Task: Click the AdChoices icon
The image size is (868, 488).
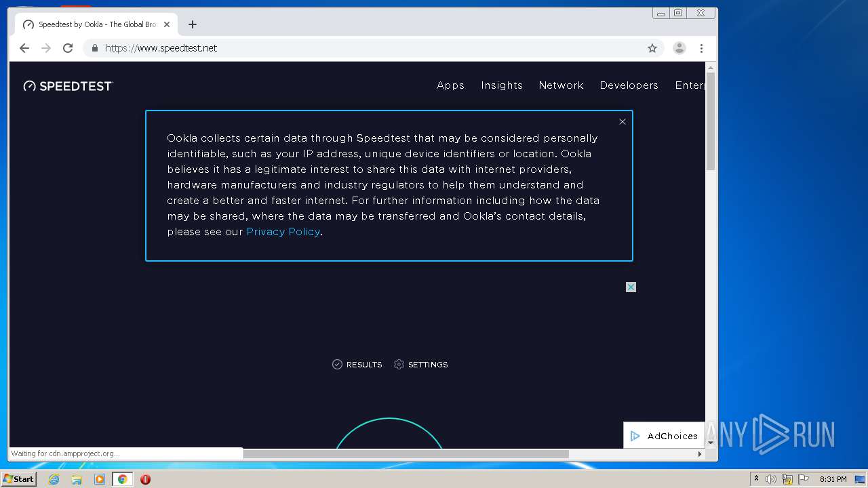Action: (x=635, y=436)
